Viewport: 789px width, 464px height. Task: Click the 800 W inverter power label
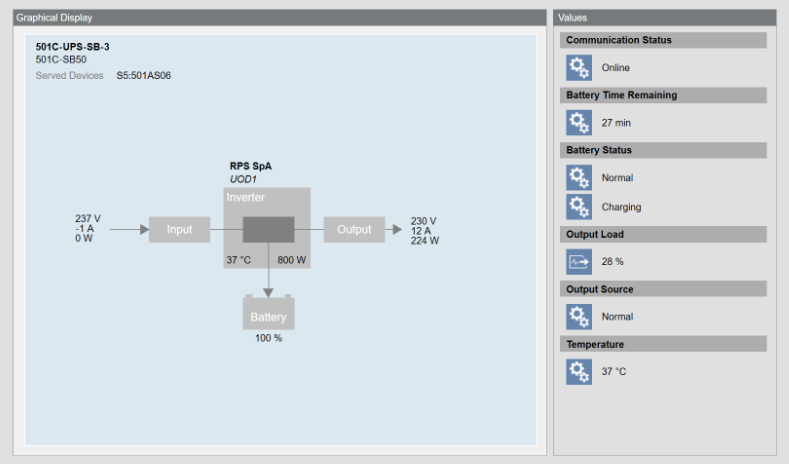click(x=291, y=260)
